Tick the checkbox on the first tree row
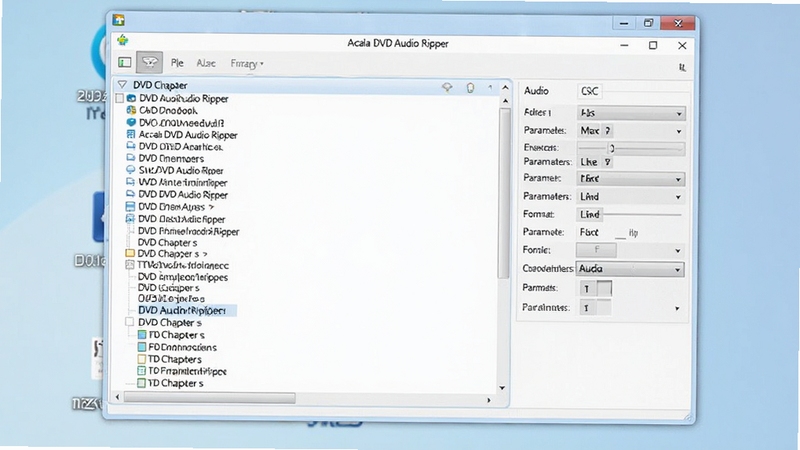 point(120,98)
